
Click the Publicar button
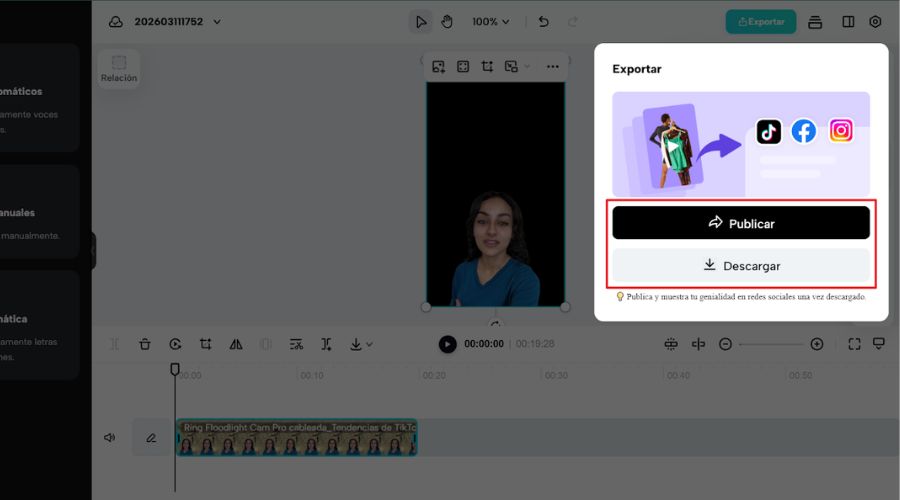(741, 223)
